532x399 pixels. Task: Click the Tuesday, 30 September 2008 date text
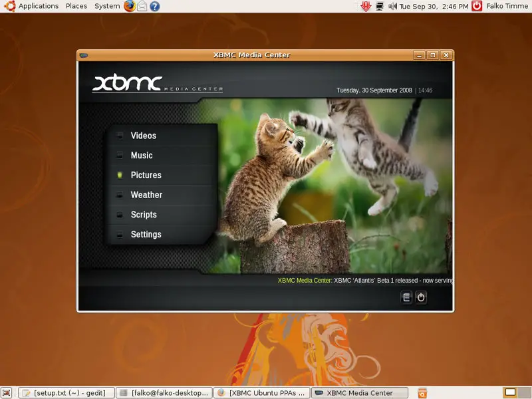(x=374, y=90)
